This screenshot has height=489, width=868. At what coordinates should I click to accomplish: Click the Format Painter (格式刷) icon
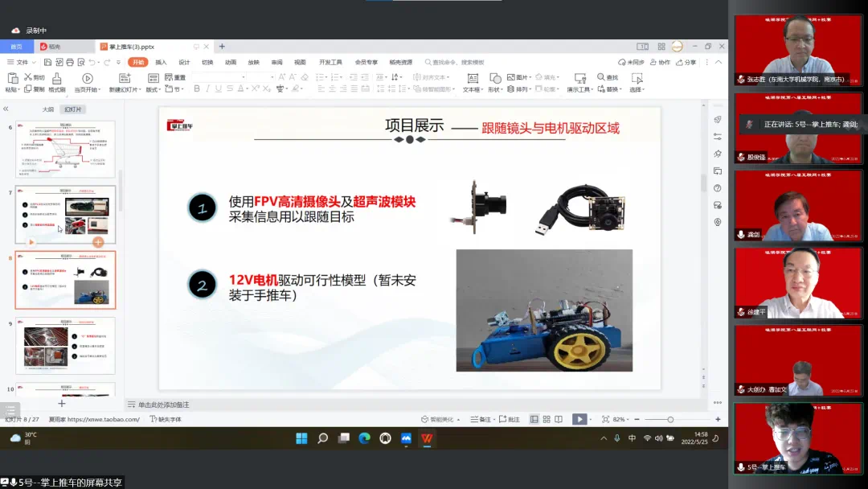(x=56, y=79)
